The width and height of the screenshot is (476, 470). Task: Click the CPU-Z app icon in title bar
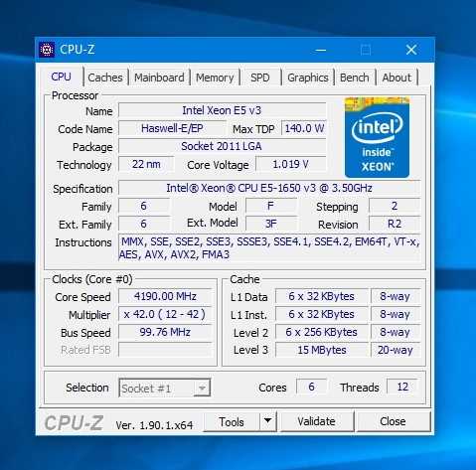coord(47,50)
